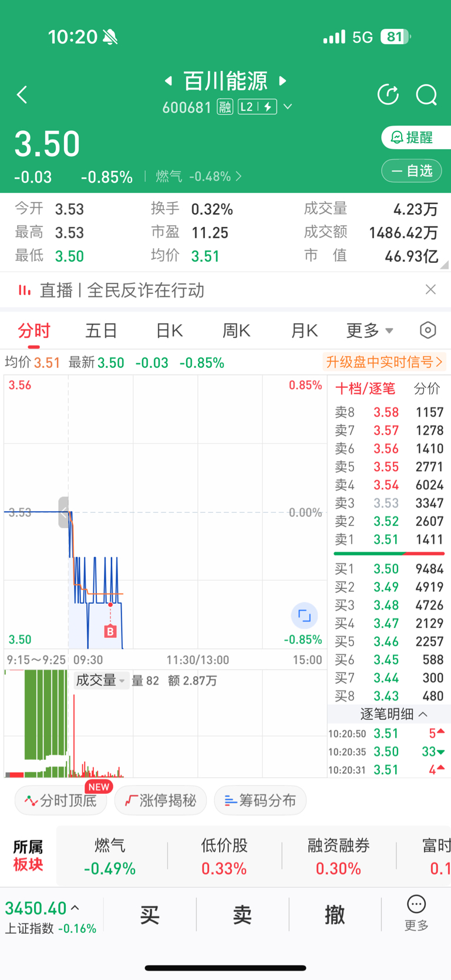Enter fullscreen chart with expand icon
The width and height of the screenshot is (451, 980).
click(x=304, y=616)
